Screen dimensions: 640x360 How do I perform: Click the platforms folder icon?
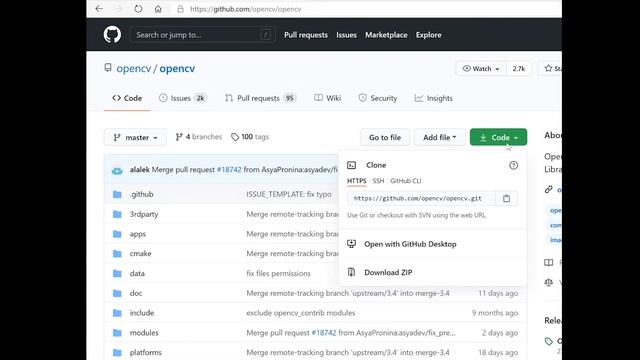click(117, 352)
